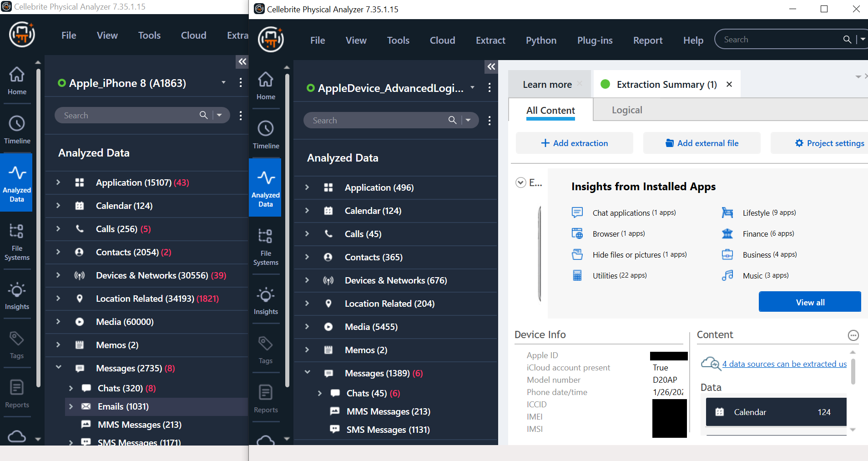Open Project settings
Image resolution: width=868 pixels, height=461 pixels.
click(x=829, y=143)
